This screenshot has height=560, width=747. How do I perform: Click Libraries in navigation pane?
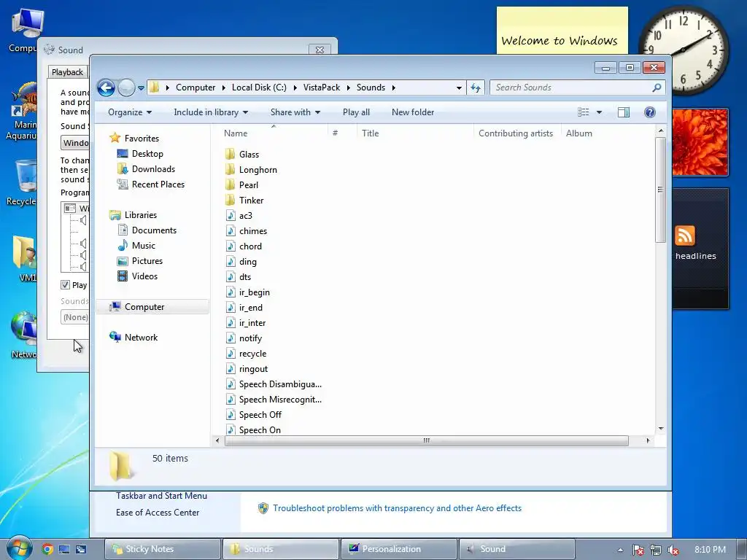[140, 215]
